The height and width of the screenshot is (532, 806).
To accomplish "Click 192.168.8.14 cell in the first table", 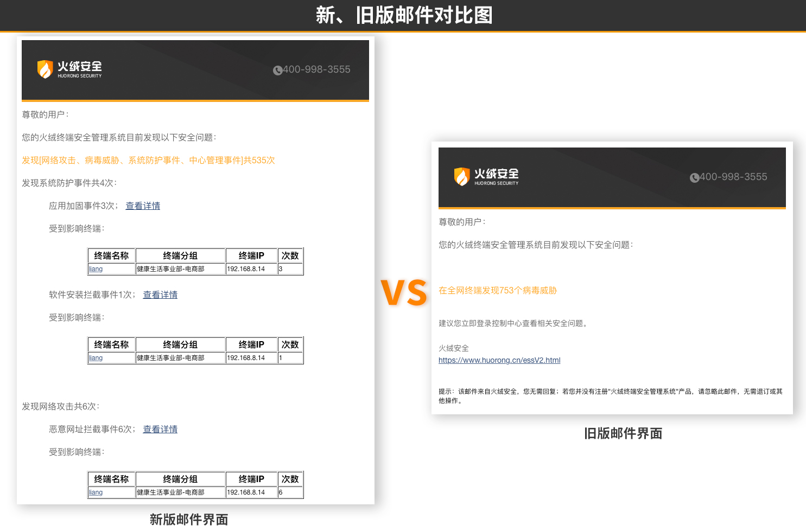I will point(251,269).
